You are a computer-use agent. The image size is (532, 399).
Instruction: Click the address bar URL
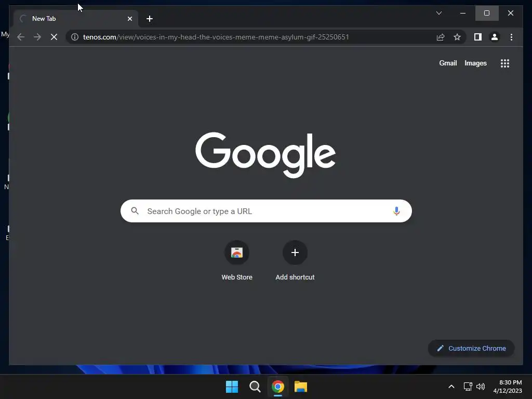pos(216,37)
